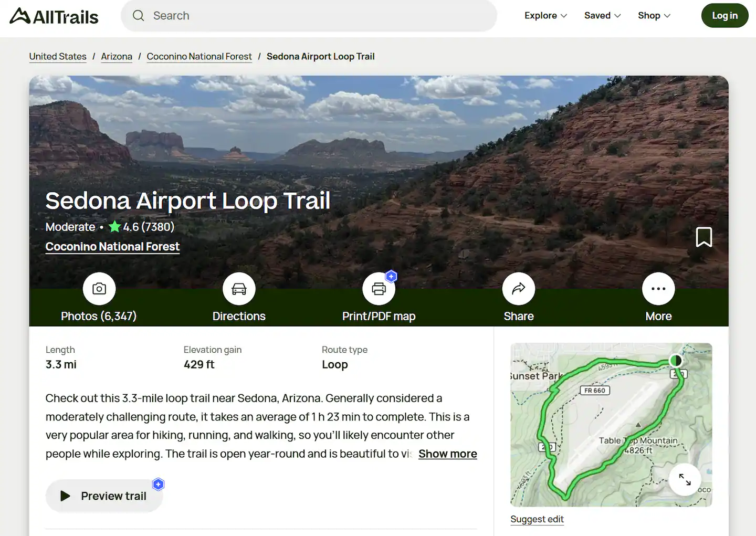The image size is (756, 536).
Task: Open the Shop dropdown menu
Action: pyautogui.click(x=654, y=16)
